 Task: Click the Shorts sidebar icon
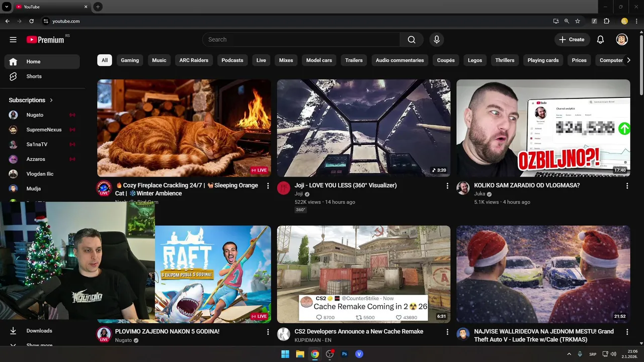[x=13, y=76]
